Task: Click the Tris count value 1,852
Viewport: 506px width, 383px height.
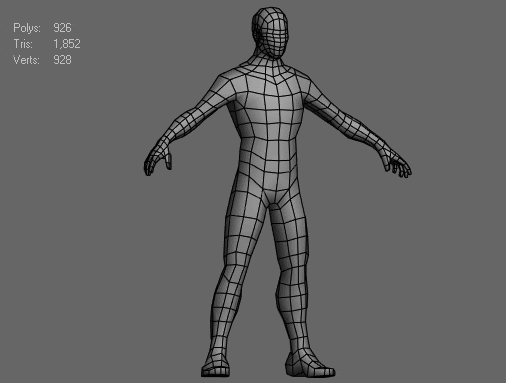Action: tap(67, 44)
